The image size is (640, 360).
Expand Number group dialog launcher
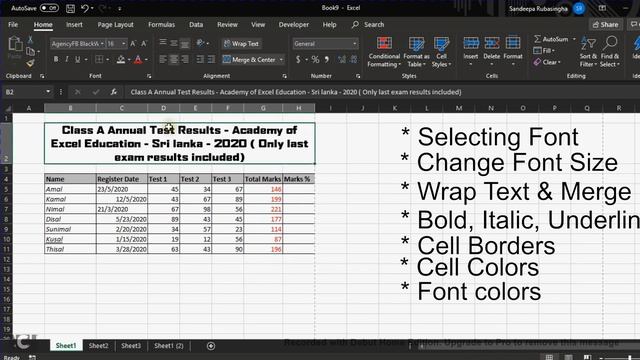tap(358, 76)
